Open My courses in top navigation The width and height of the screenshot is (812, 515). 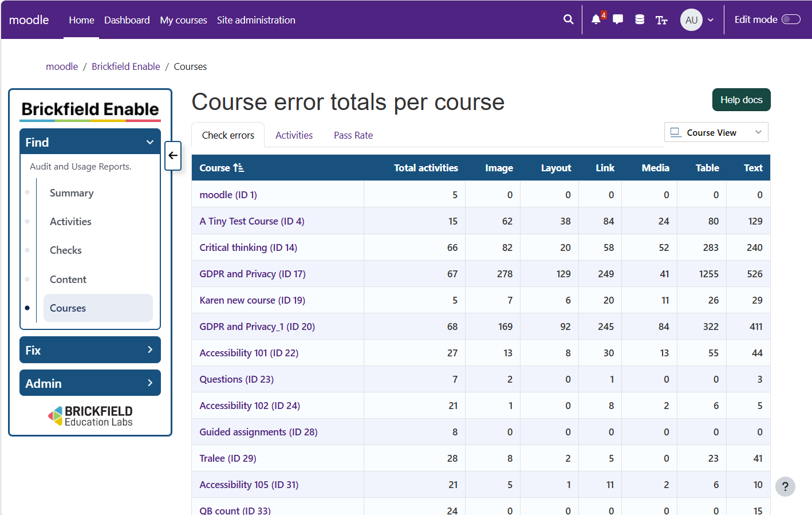pos(183,20)
